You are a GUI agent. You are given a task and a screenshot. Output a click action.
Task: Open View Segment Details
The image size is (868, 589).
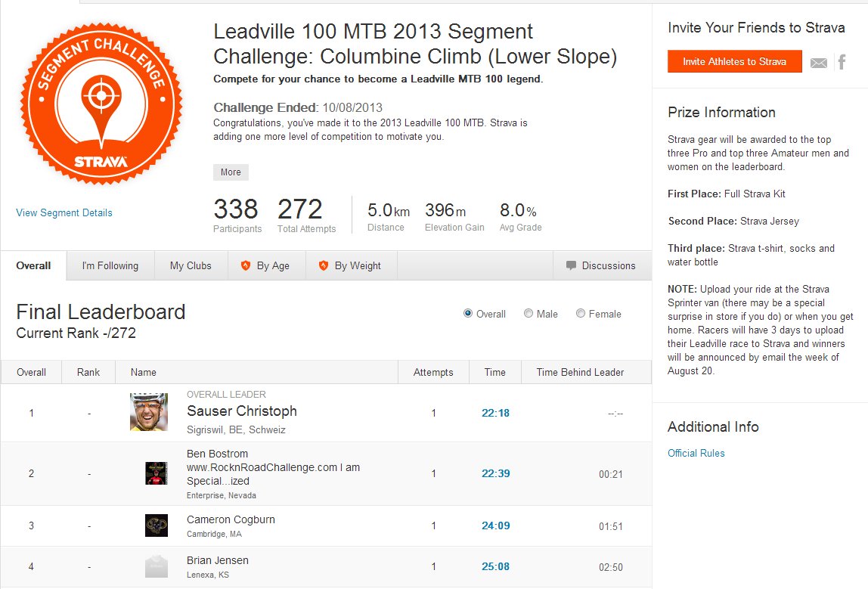click(64, 212)
